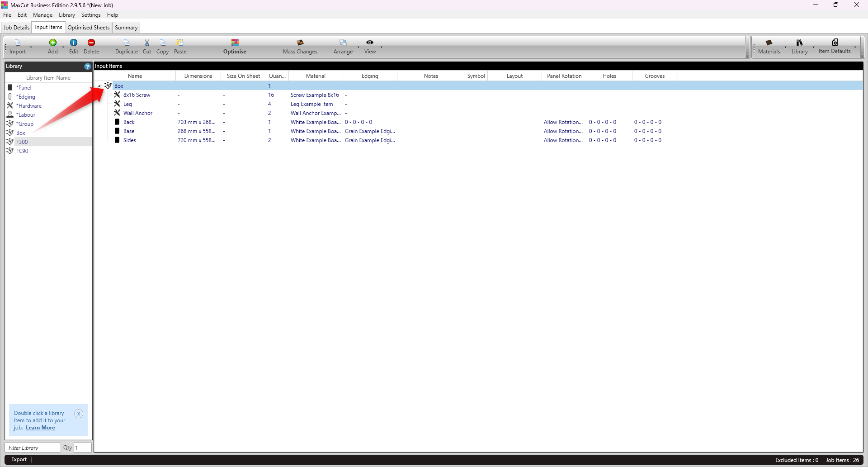Select the *Group library item icon
The height and width of the screenshot is (467, 868).
coord(10,124)
